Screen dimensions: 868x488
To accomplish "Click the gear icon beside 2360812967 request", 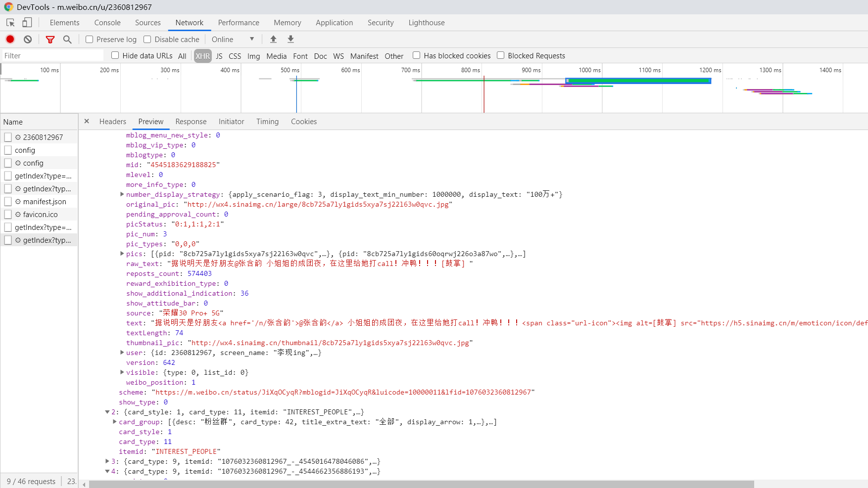I will point(18,137).
